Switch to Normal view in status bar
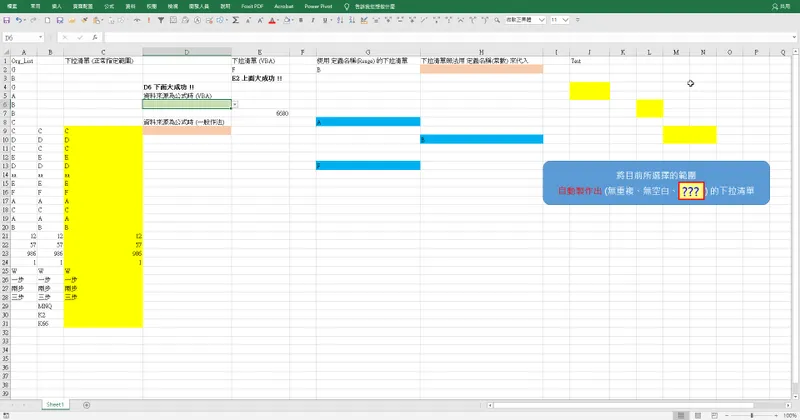Image resolution: width=800 pixels, height=420 pixels. coord(681,415)
